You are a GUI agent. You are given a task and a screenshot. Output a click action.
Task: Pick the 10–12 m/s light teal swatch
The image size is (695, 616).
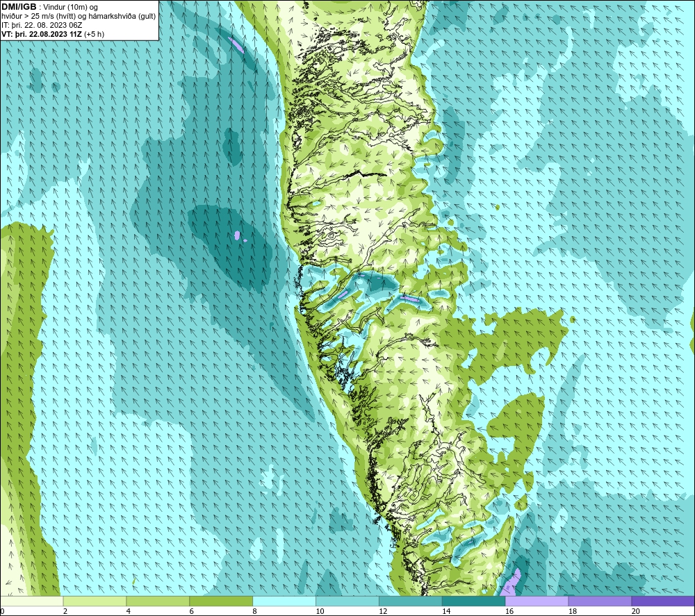tap(347, 601)
